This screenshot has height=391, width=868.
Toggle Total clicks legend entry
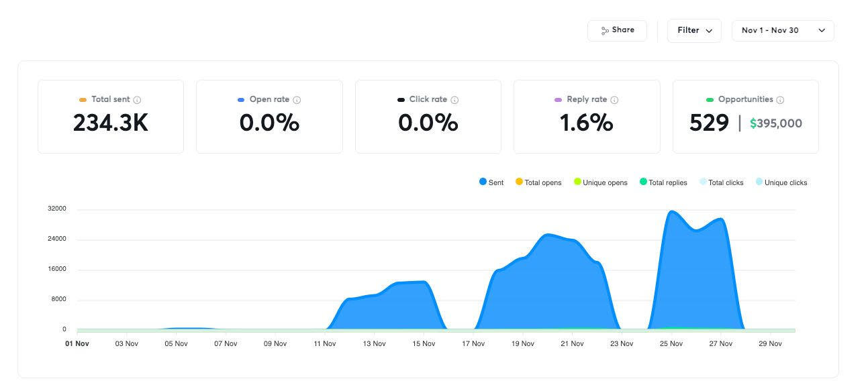tap(721, 182)
